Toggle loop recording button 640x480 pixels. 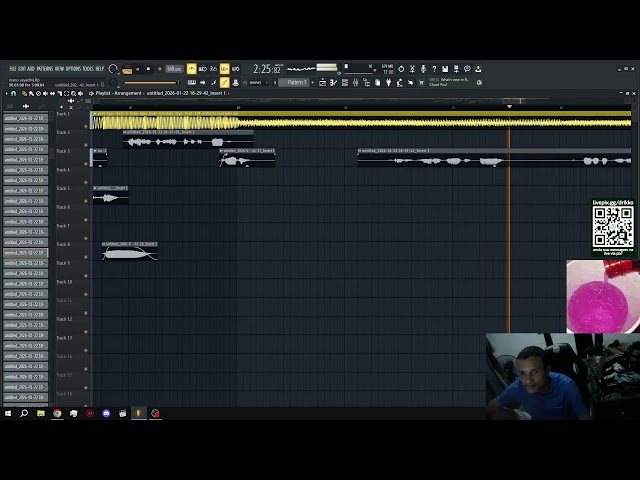click(x=236, y=69)
